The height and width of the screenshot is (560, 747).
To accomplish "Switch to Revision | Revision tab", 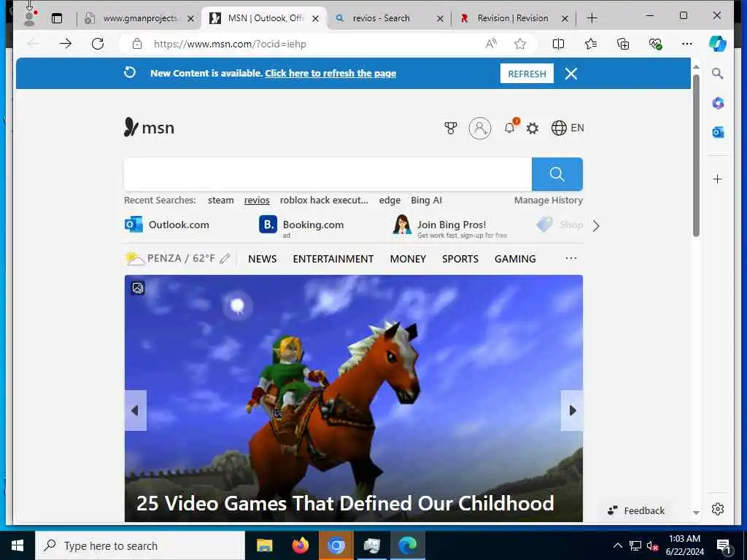I will 512,18.
